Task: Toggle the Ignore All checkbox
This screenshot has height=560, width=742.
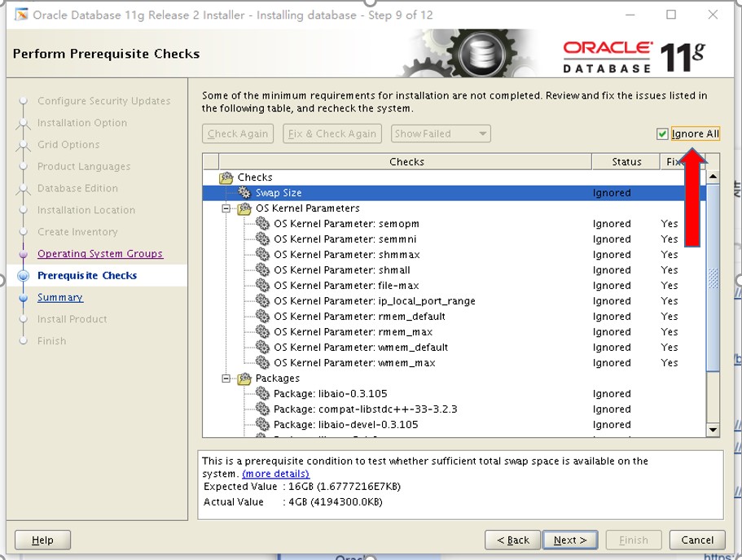Action: click(x=662, y=133)
